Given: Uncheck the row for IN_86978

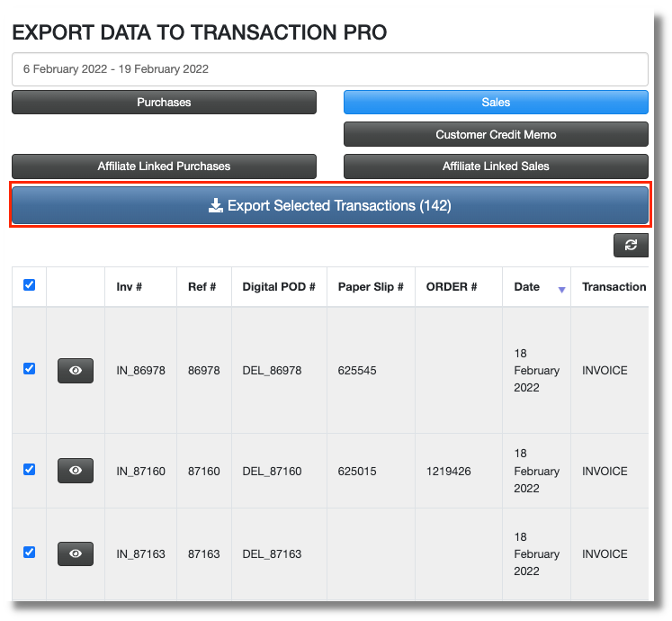Looking at the screenshot, I should [29, 368].
